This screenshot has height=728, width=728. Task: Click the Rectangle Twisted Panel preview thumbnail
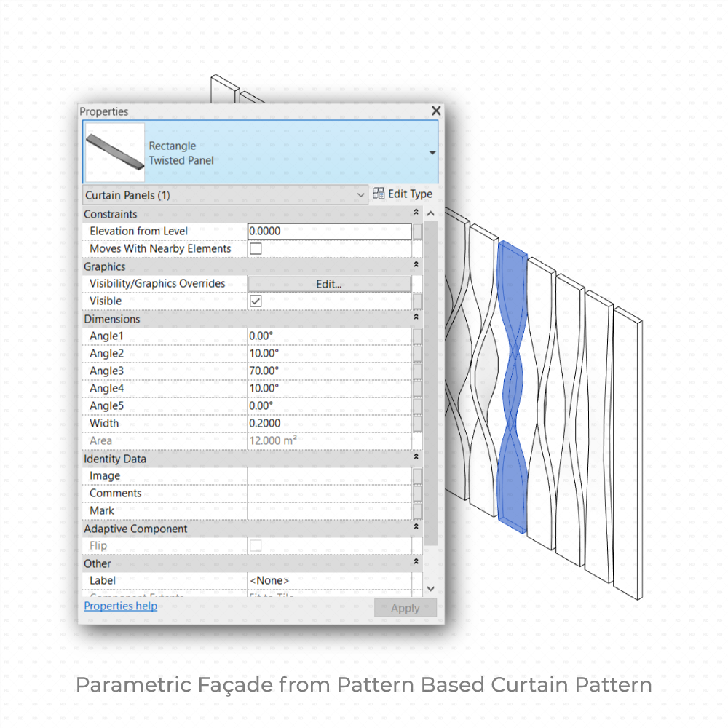pos(114,151)
